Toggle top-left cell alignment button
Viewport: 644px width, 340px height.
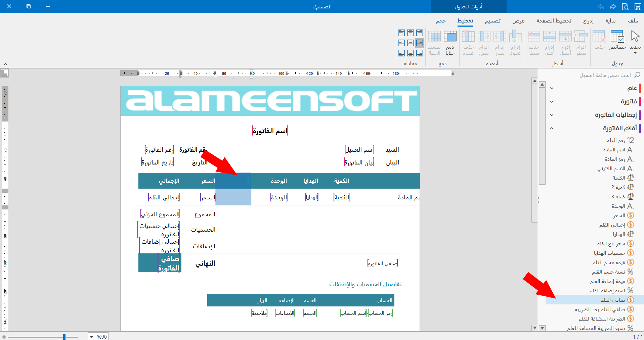401,33
